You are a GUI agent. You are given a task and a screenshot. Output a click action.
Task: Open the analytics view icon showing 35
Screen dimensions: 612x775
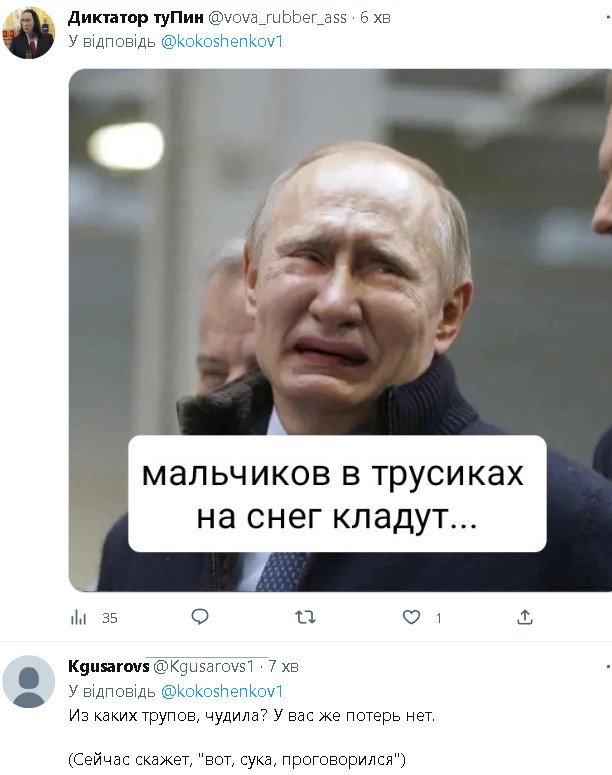(79, 617)
